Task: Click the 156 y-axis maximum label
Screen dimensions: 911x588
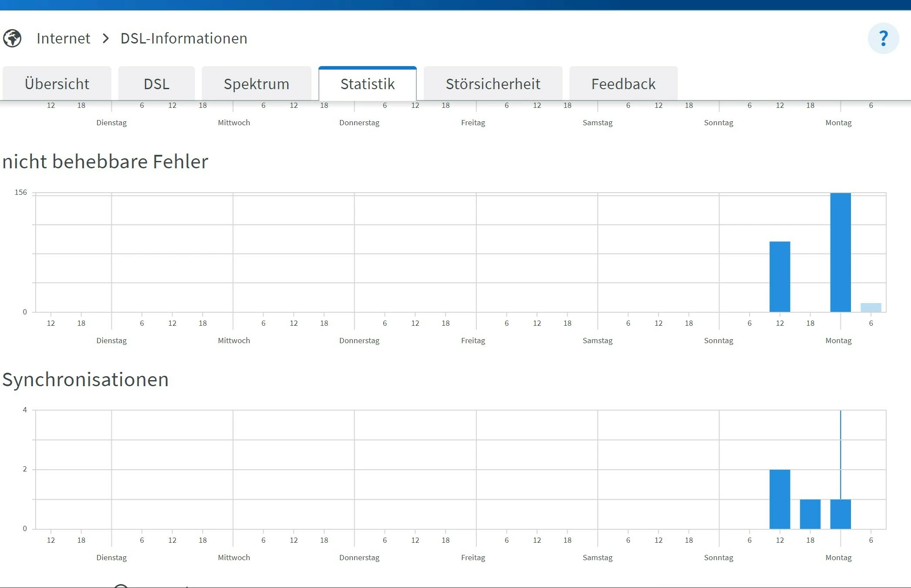Action: click(x=21, y=192)
